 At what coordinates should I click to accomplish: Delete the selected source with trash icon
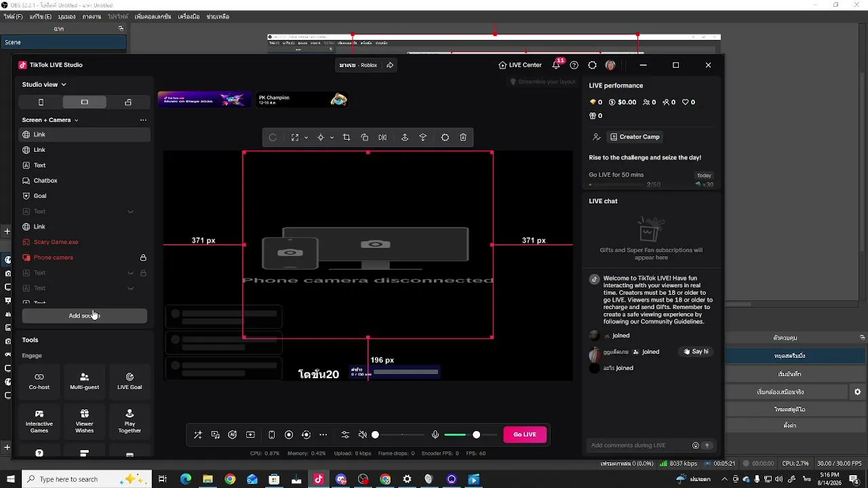pyautogui.click(x=463, y=138)
